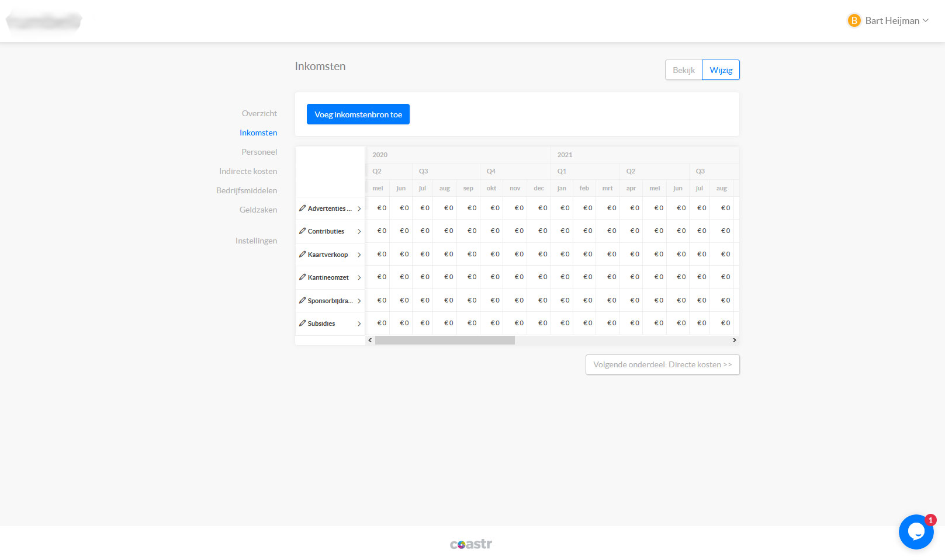Open the chat support bubble
The width and height of the screenshot is (945, 560).
pos(916,531)
